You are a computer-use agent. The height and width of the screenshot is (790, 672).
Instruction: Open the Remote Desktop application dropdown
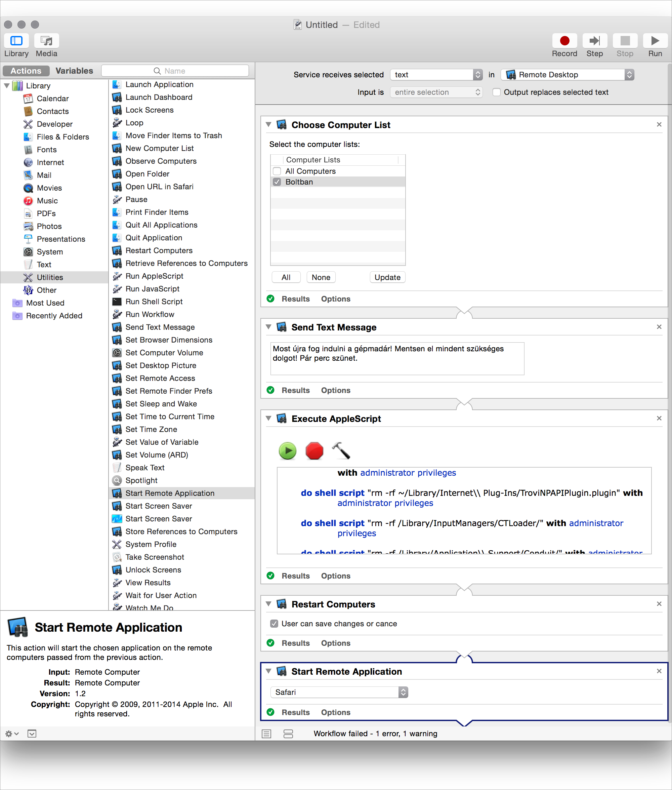[x=567, y=75]
